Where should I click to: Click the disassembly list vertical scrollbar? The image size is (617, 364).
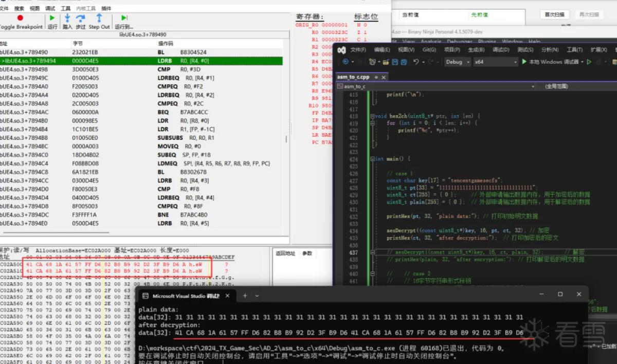(x=286, y=139)
